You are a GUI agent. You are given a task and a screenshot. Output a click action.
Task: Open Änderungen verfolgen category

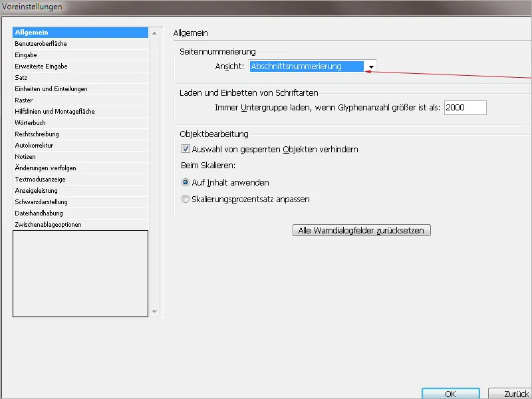point(80,168)
